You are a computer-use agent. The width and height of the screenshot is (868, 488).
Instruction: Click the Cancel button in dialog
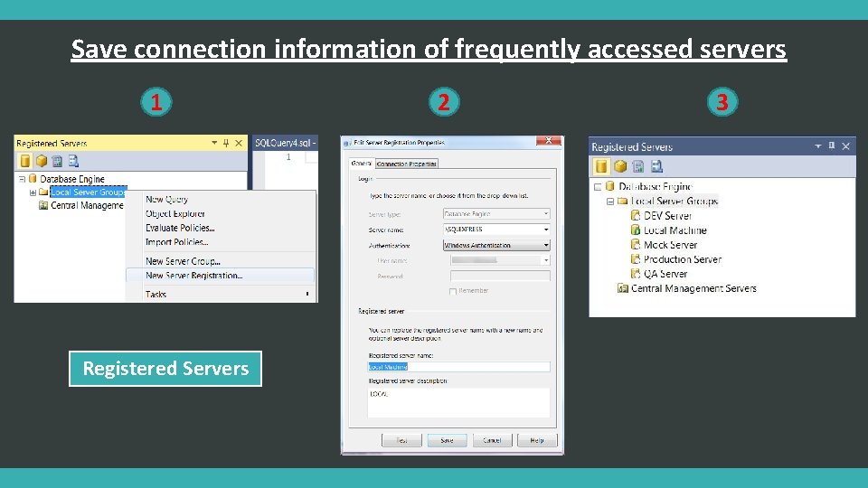pos(492,440)
